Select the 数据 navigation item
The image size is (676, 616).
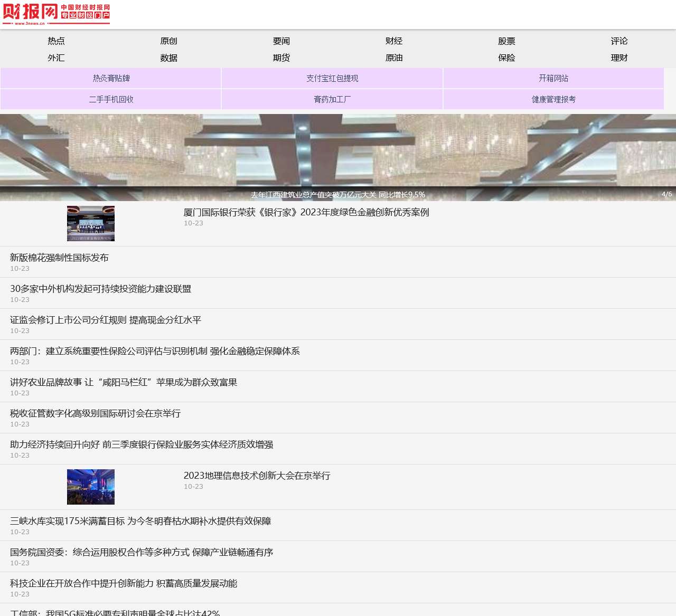coord(169,58)
